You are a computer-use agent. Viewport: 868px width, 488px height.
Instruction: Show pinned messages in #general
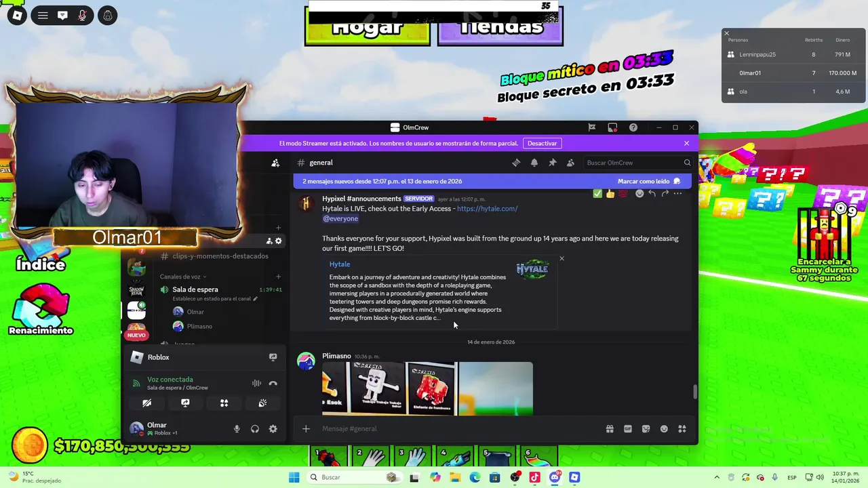[553, 163]
